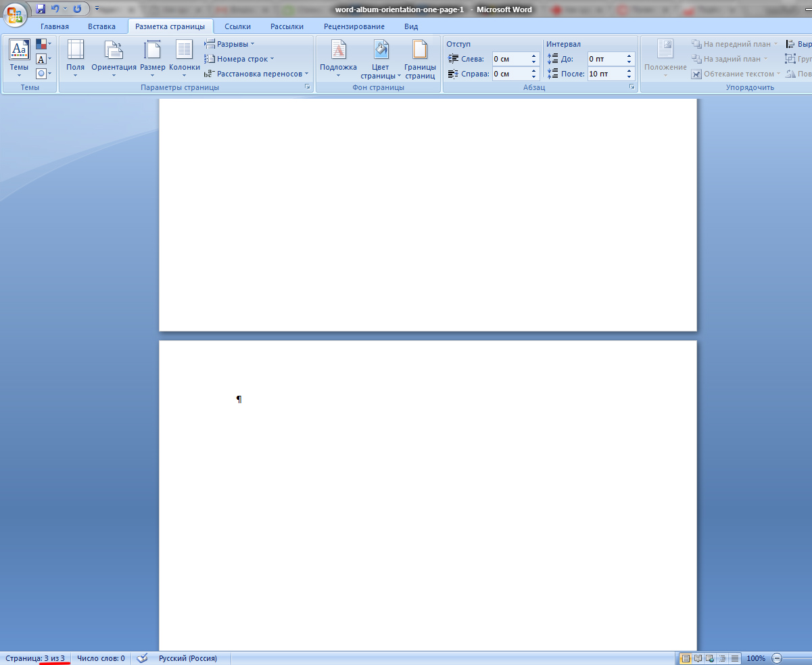Viewport: 812px width, 665px height.
Task: Open the Положение position menu
Action: 665,58
